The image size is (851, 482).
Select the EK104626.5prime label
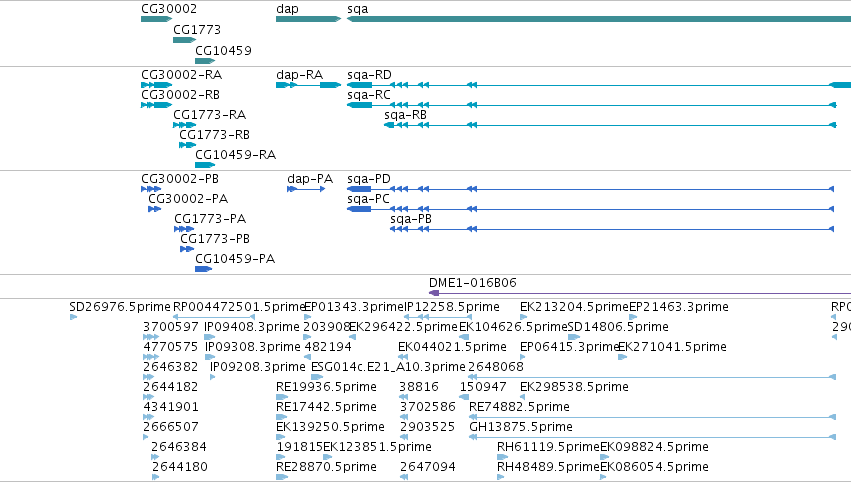tap(513, 327)
